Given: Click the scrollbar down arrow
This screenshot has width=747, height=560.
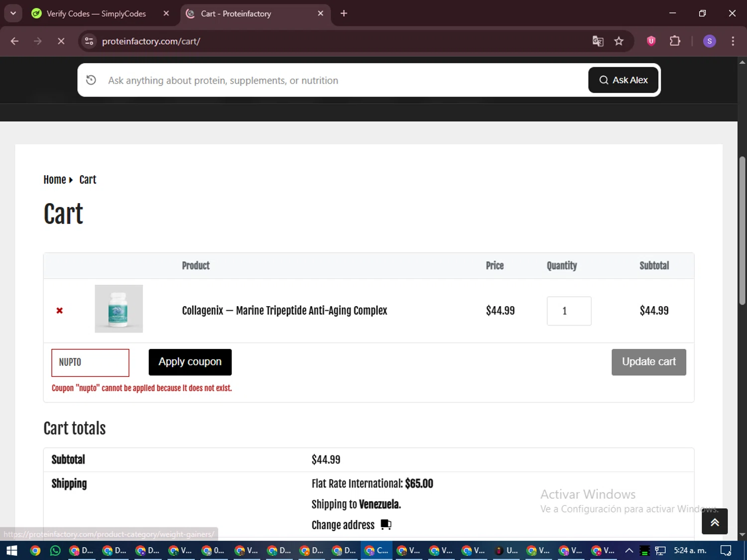Looking at the screenshot, I should (742, 535).
